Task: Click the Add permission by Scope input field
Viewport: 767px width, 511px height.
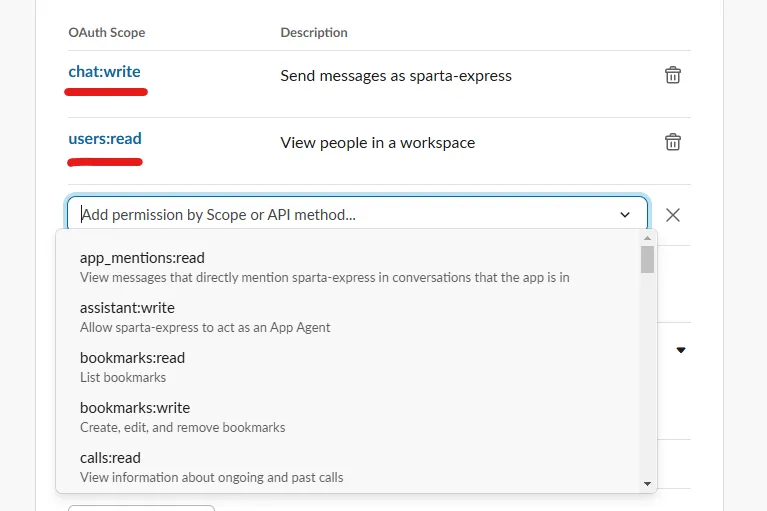Action: [357, 215]
